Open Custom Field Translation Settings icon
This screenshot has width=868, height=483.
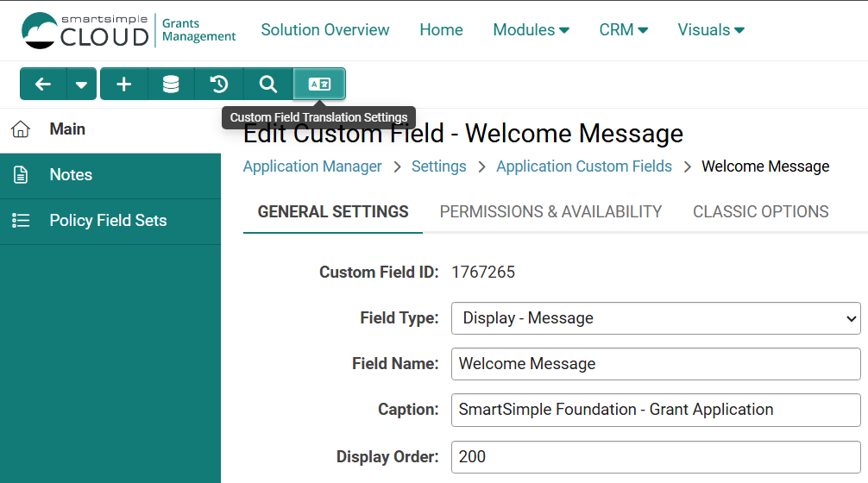319,85
